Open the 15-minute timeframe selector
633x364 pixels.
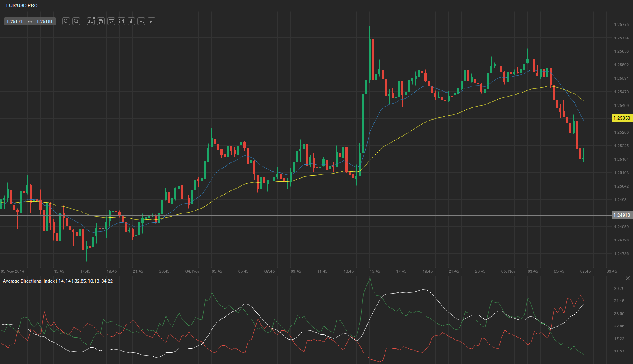(91, 21)
